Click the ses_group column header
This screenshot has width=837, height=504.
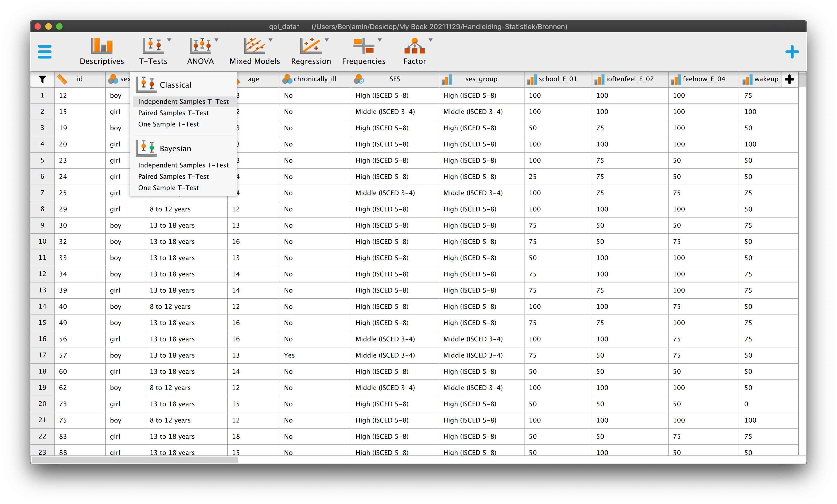pyautogui.click(x=481, y=79)
